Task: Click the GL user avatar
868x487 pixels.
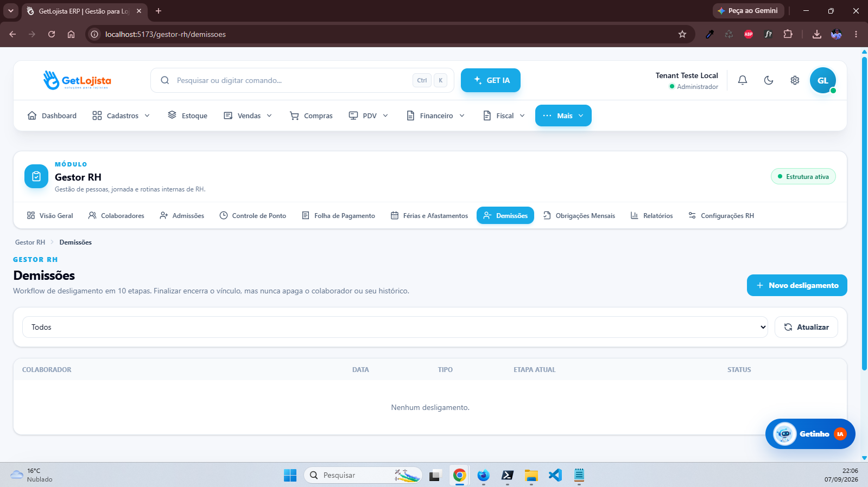Action: point(823,80)
